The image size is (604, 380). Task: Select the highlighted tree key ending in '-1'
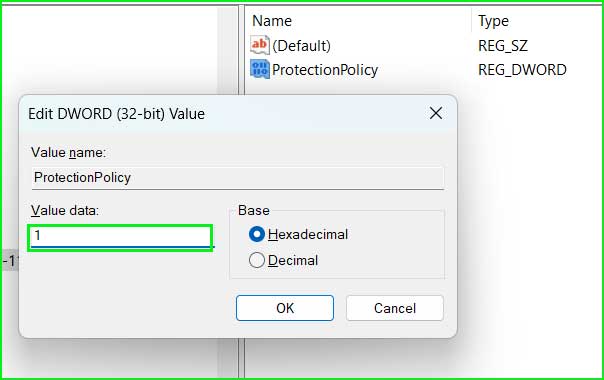pyautogui.click(x=9, y=261)
